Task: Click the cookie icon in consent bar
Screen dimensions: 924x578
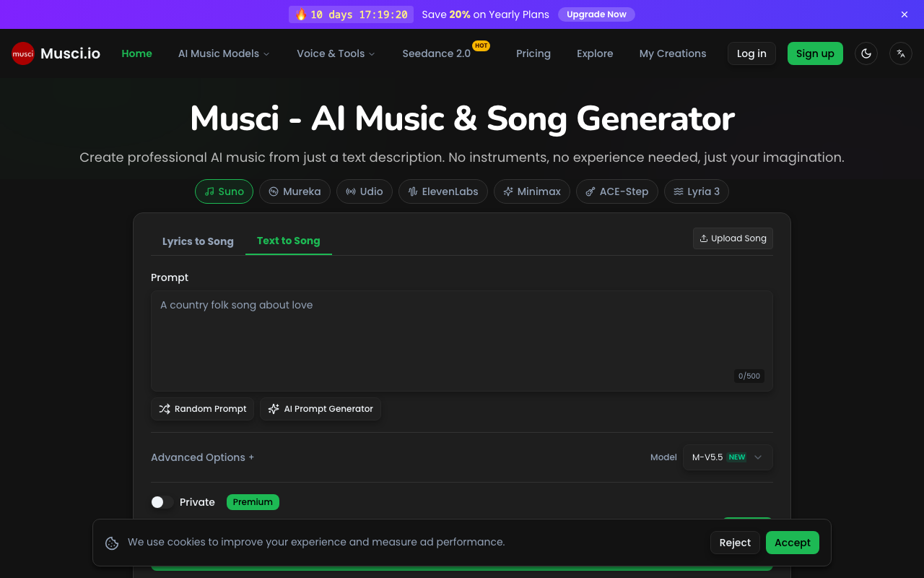Action: 112,543
